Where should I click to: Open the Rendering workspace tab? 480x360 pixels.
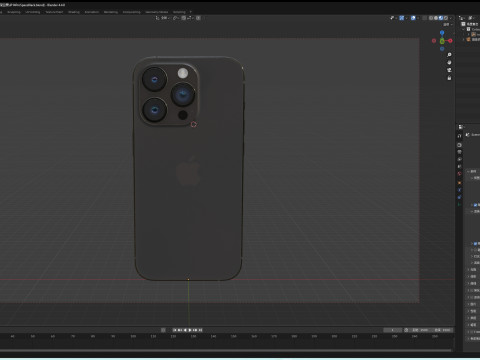point(111,12)
